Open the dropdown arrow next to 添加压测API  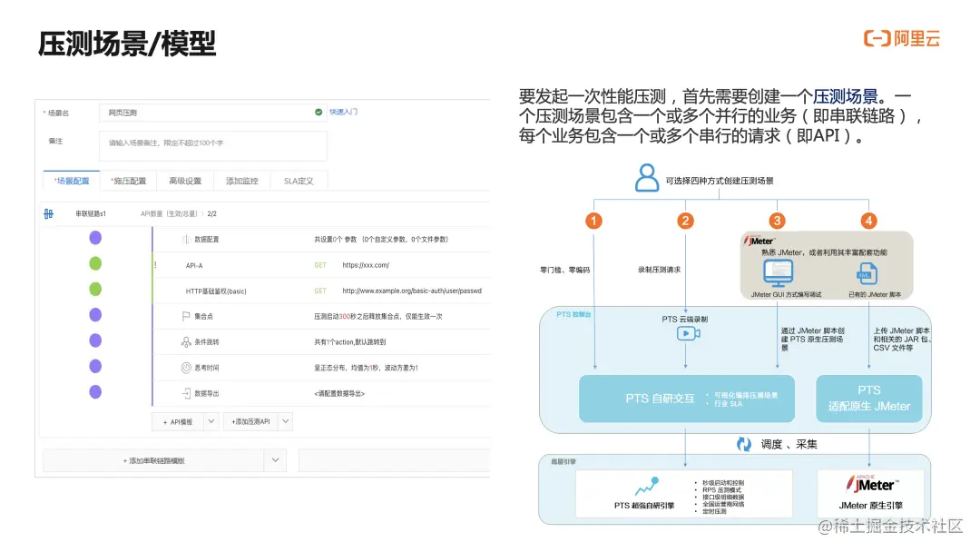click(x=286, y=421)
